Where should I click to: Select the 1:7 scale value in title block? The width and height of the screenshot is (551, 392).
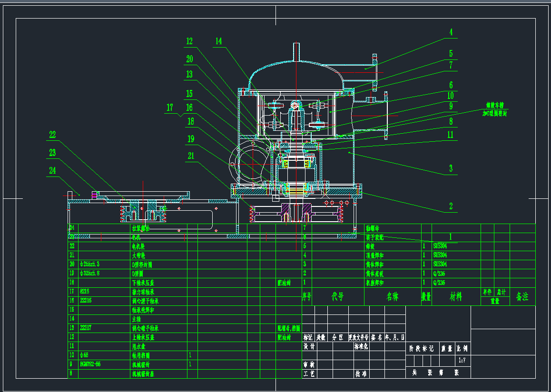coord(462,361)
